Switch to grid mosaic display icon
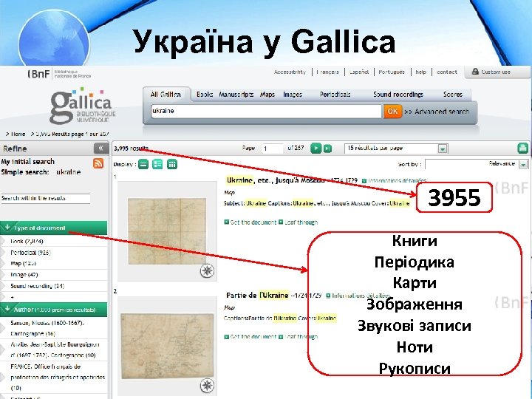Image resolution: width=532 pixels, height=399 pixels. (172, 165)
